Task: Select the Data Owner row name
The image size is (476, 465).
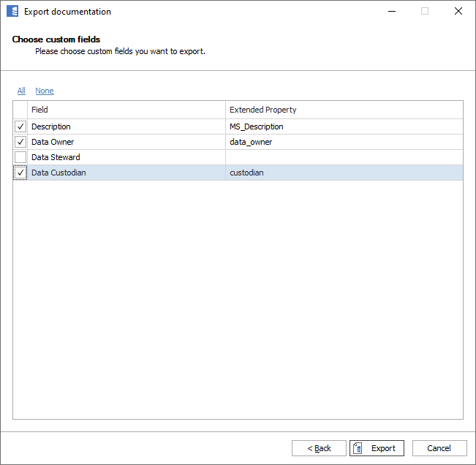Action: [x=53, y=142]
